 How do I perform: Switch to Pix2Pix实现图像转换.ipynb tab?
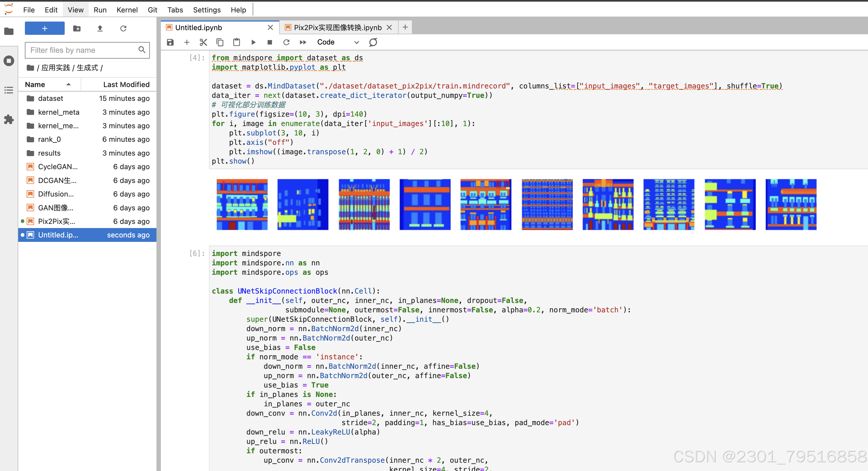point(337,27)
